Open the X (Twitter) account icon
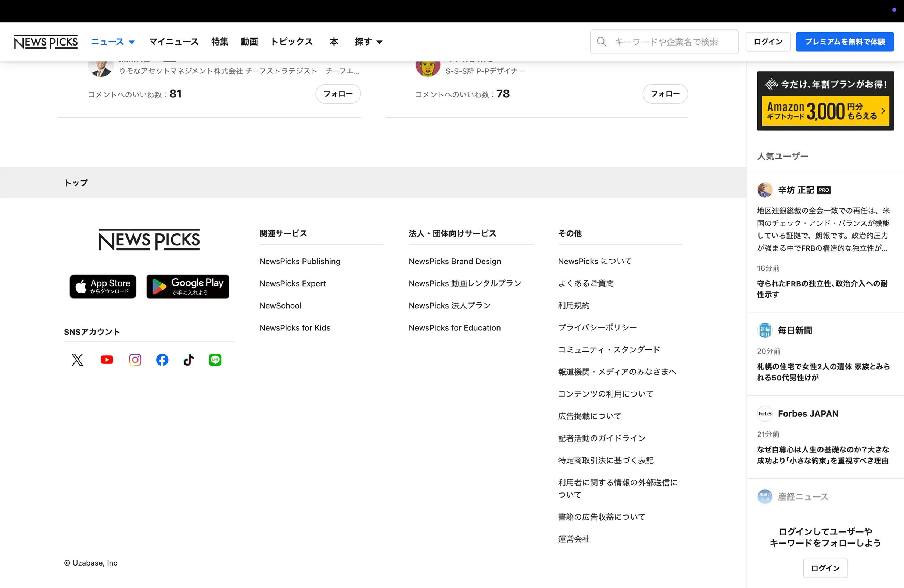Screen dimensions: 904x588 (78, 359)
